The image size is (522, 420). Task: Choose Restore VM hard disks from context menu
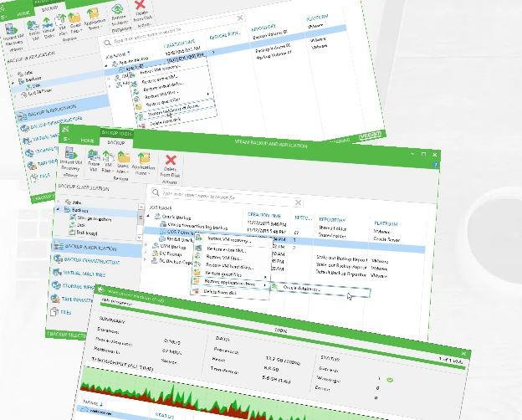232,266
